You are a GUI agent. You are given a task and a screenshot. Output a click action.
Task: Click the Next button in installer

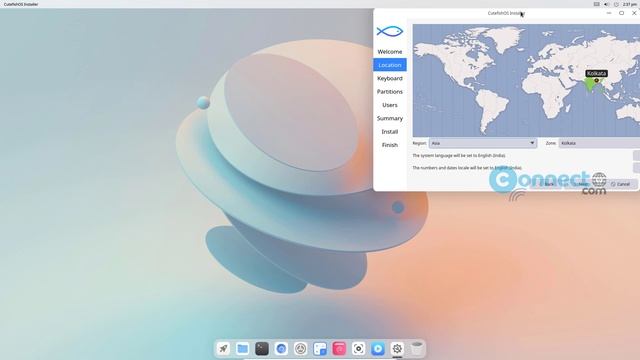[x=583, y=184]
